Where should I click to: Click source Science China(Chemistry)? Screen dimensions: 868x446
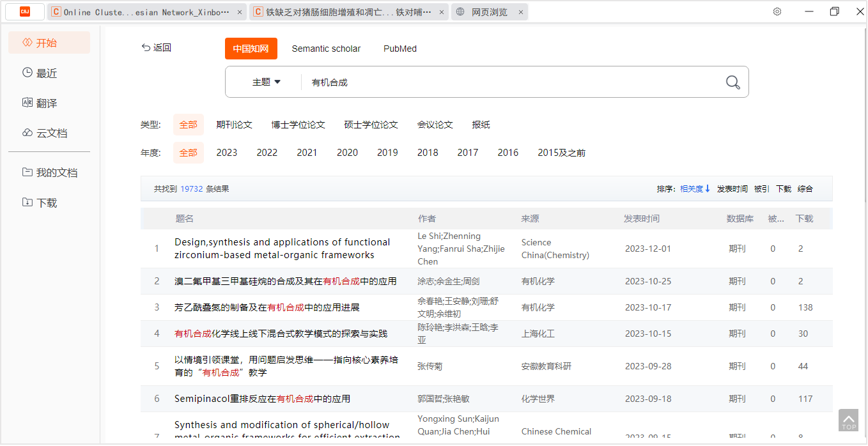555,249
